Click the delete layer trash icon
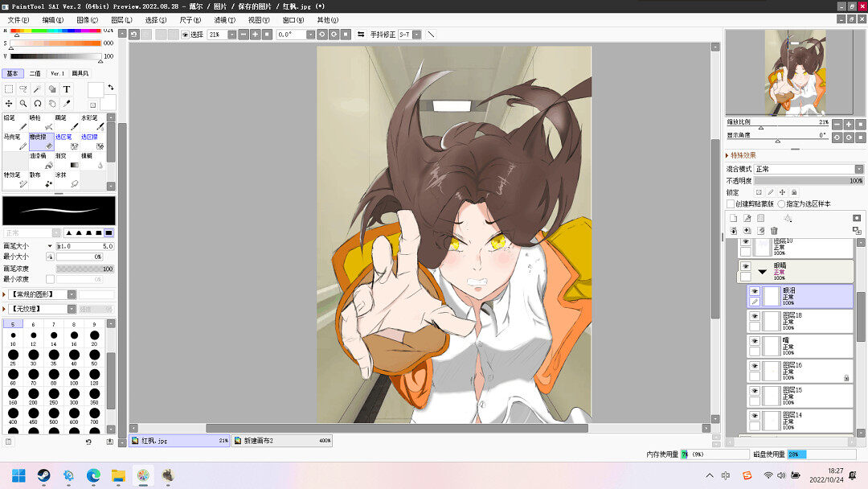The image size is (868, 489). click(774, 231)
